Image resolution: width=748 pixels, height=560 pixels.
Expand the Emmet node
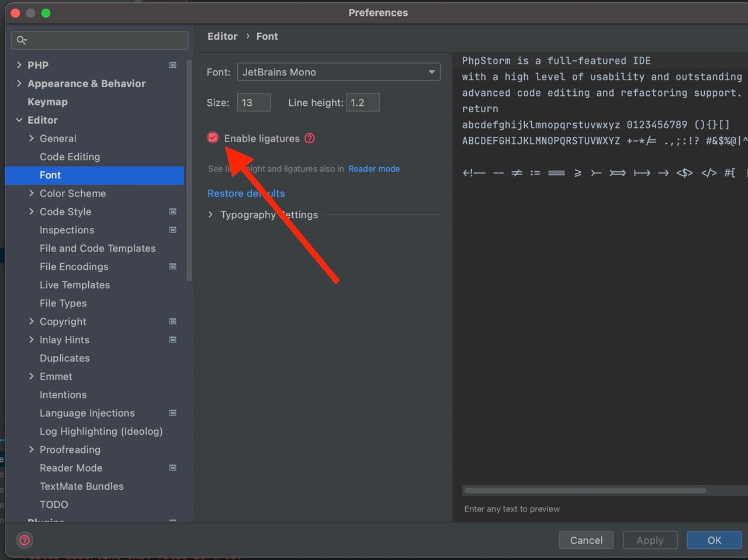32,376
